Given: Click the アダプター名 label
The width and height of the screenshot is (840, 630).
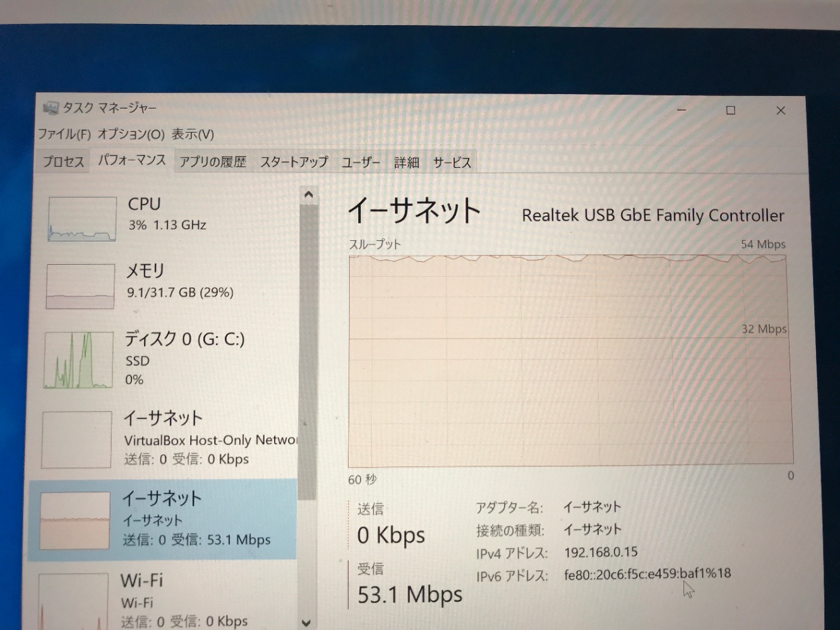Looking at the screenshot, I should pos(509,507).
